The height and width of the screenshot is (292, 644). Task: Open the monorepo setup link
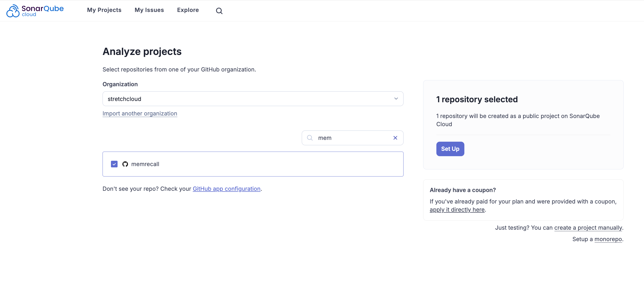(x=608, y=239)
